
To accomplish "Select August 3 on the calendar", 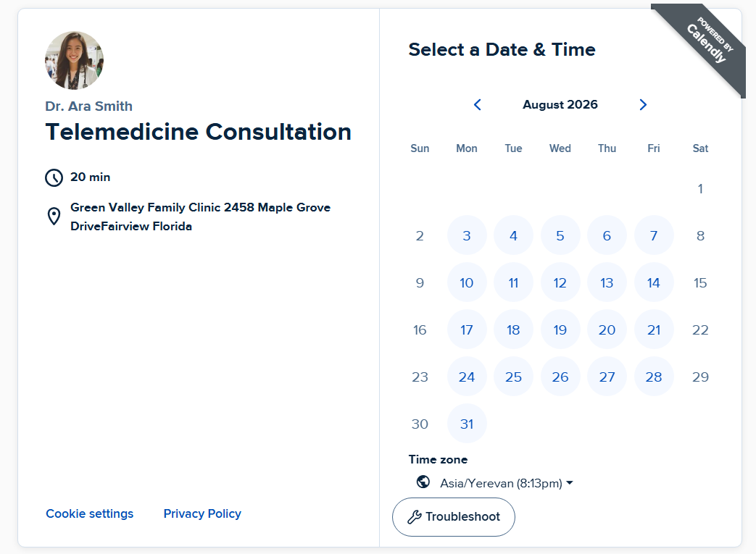I will pyautogui.click(x=467, y=235).
